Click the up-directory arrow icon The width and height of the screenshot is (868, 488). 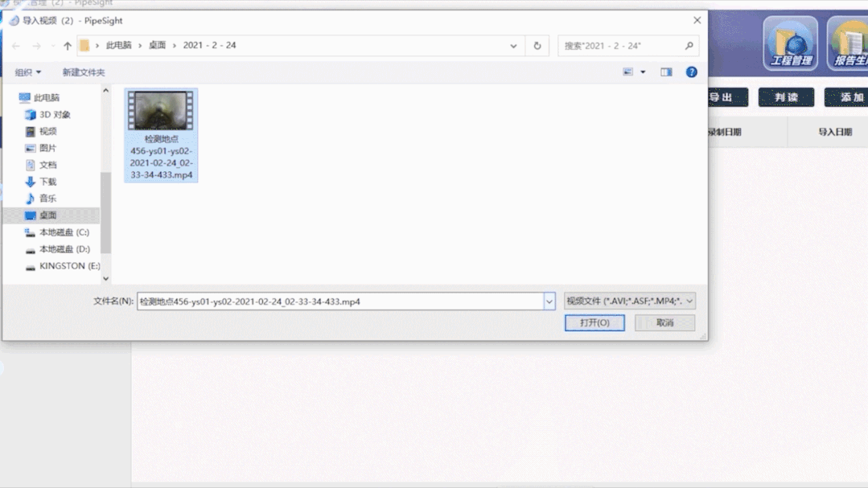pos(68,46)
